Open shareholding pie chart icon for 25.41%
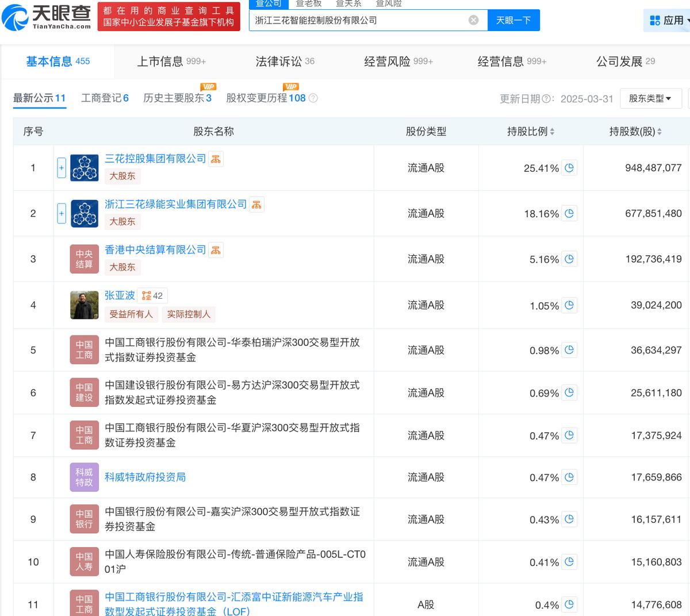This screenshot has height=616, width=690. pos(569,168)
